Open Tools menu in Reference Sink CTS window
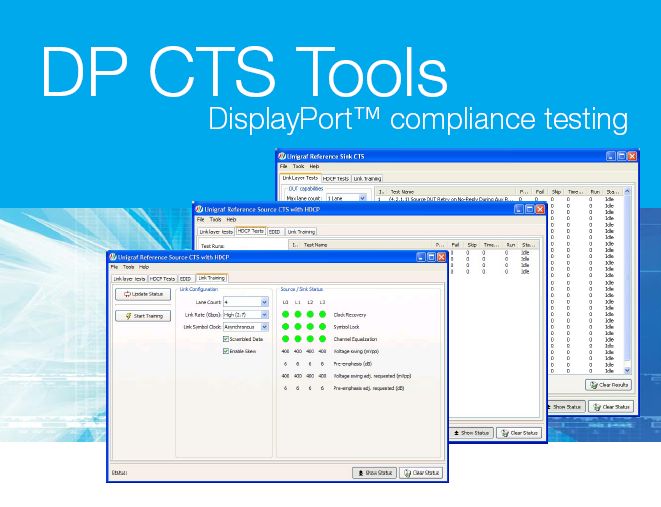The image size is (661, 507). (298, 166)
